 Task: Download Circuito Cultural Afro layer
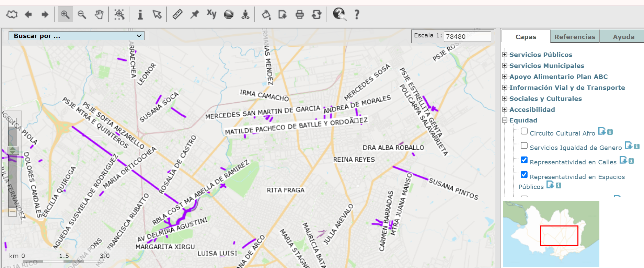602,131
